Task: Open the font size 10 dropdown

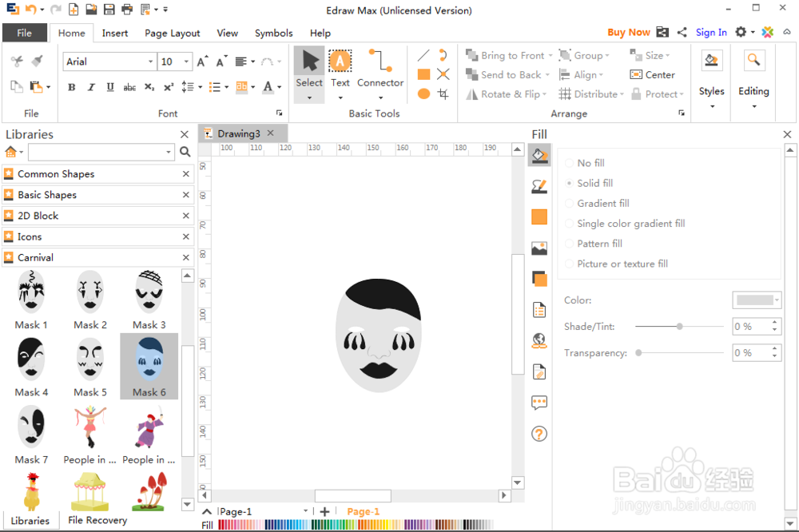Action: click(186, 62)
